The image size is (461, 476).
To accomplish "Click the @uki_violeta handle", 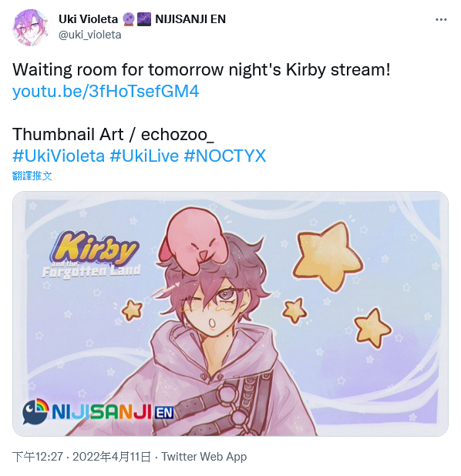I will [89, 35].
